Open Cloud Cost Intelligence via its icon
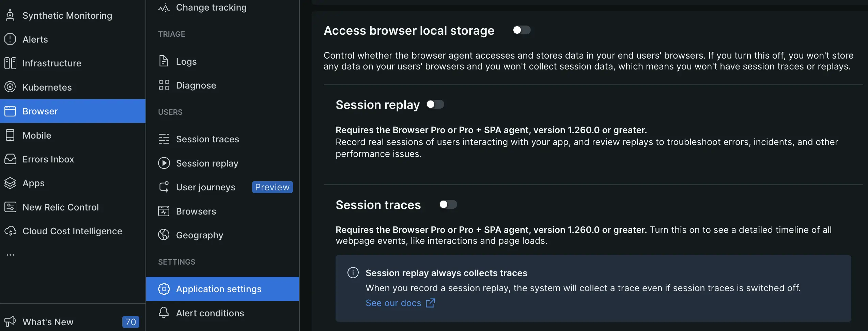 coord(10,231)
